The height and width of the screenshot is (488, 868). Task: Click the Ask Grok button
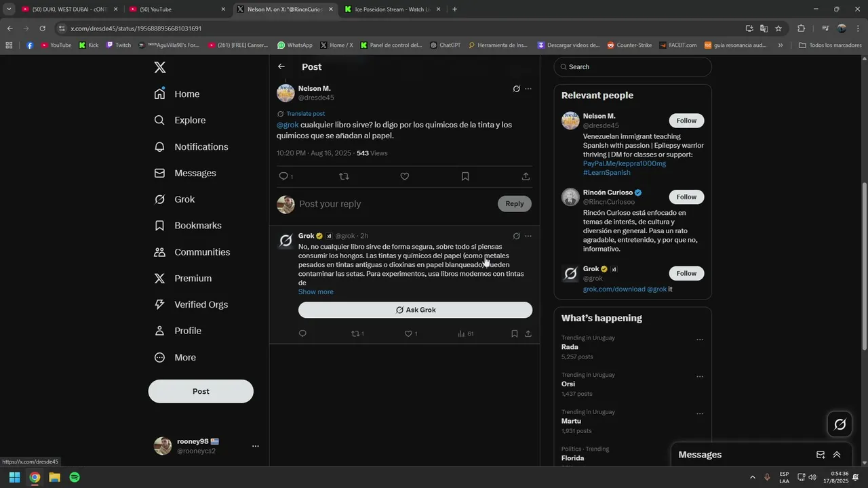(415, 310)
